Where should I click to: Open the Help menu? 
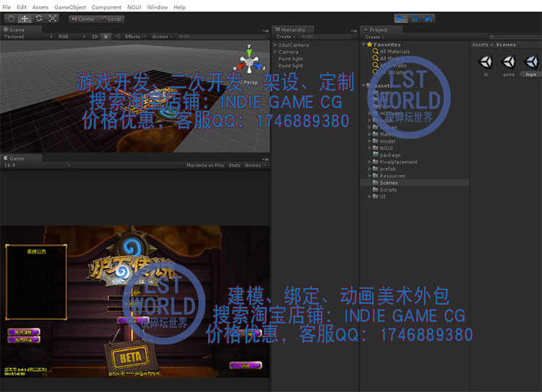179,7
